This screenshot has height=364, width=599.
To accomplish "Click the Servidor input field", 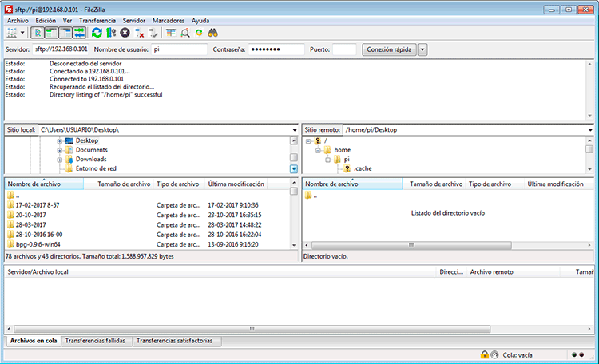I will [x=61, y=49].
